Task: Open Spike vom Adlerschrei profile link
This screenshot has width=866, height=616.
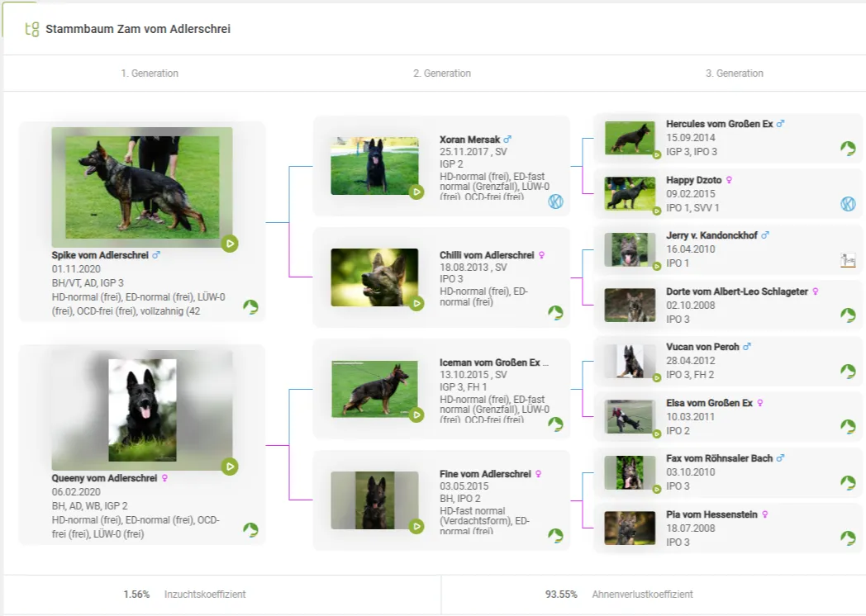Action: 99,255
